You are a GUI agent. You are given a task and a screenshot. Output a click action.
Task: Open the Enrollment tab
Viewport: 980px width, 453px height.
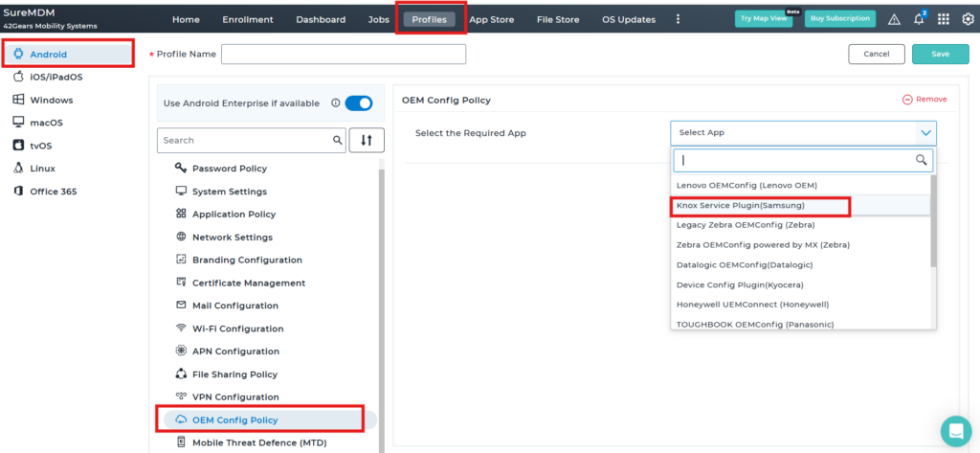pyautogui.click(x=248, y=19)
